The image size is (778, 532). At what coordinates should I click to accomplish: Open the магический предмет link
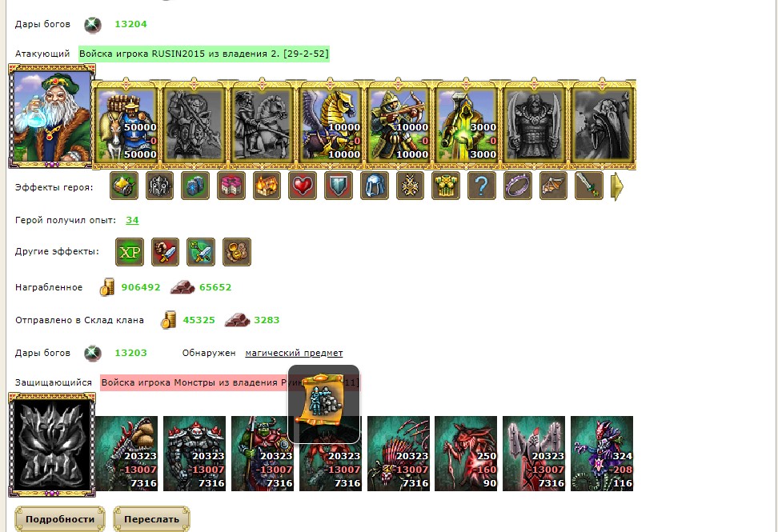coord(294,353)
